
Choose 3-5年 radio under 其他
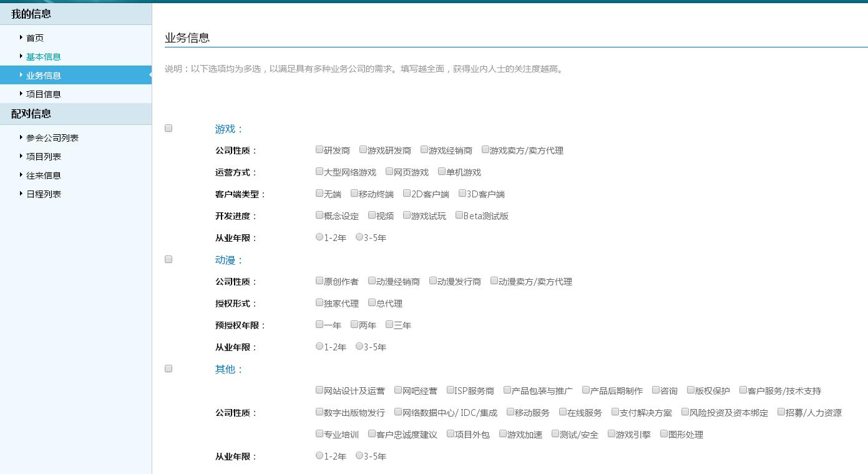pyautogui.click(x=359, y=455)
